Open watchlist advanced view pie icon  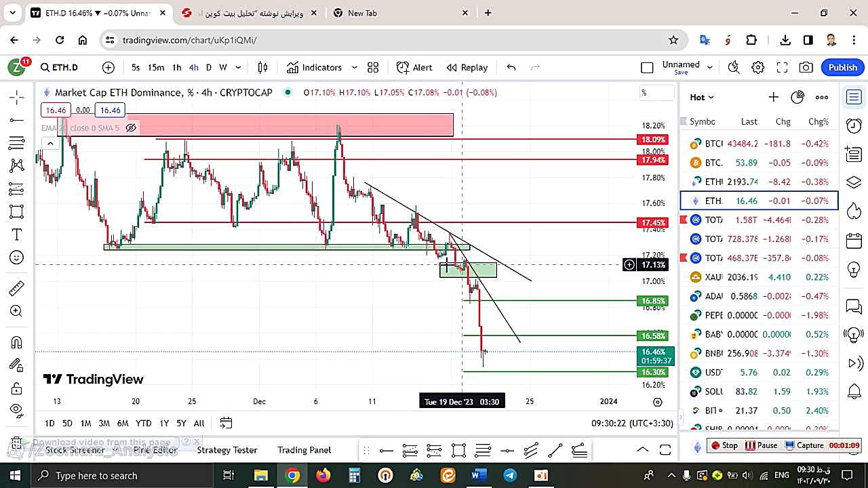point(797,97)
